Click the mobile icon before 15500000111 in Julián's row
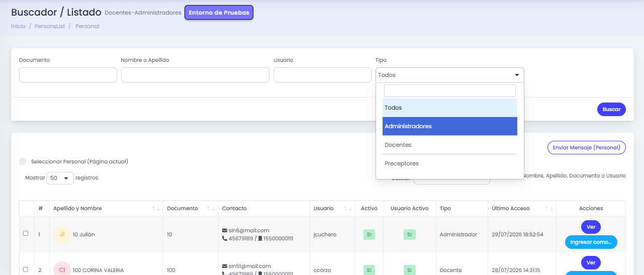This screenshot has width=644, height=275. [x=260, y=238]
